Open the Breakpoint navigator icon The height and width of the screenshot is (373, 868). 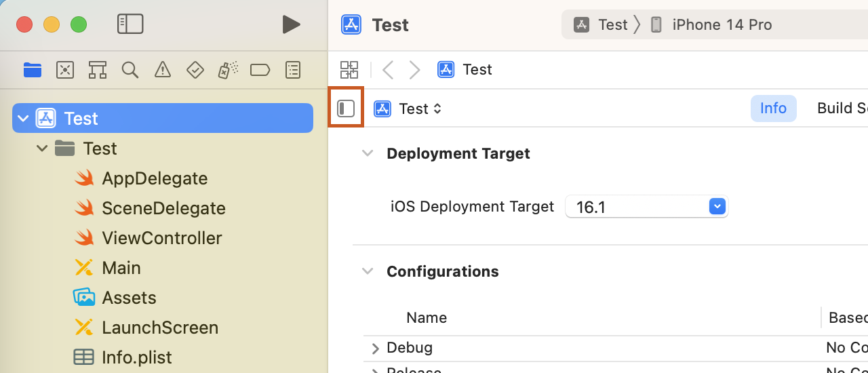coord(260,70)
